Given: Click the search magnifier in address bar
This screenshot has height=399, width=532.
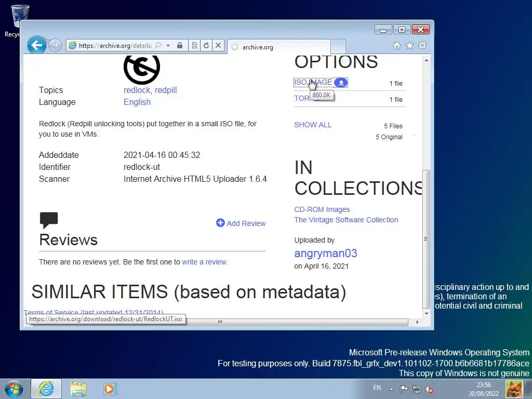Looking at the screenshot, I should click(x=158, y=46).
